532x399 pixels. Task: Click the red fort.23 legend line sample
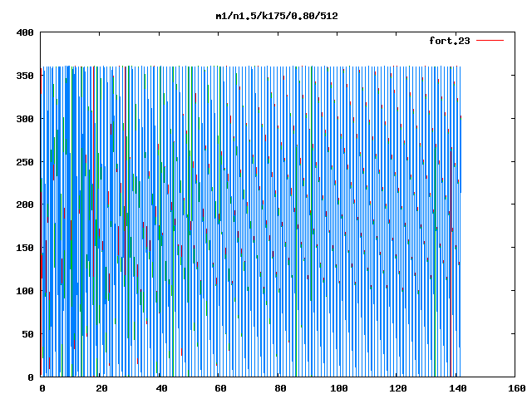[490, 41]
